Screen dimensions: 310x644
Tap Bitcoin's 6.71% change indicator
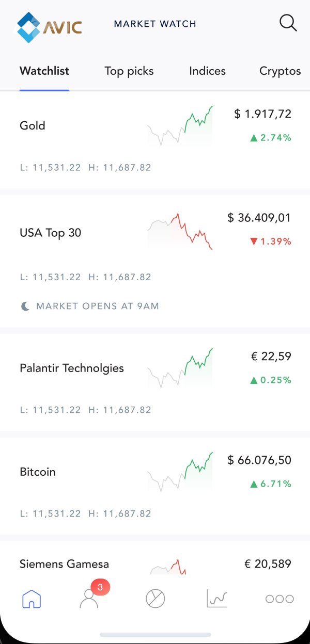[x=271, y=484]
